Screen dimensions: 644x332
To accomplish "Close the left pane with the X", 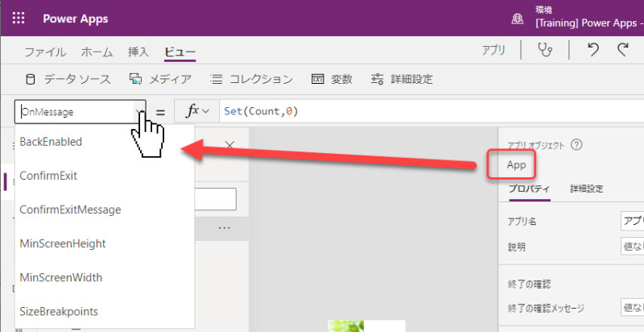I will pyautogui.click(x=230, y=145).
